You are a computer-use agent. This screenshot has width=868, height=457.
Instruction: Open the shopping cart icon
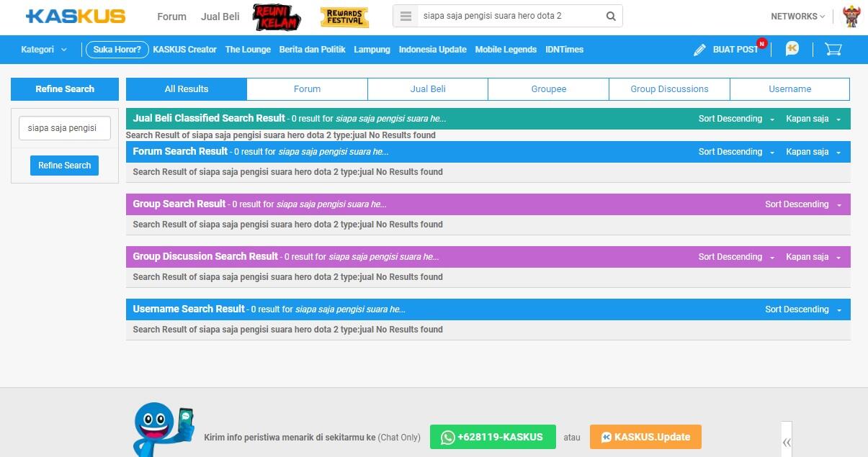[x=833, y=49]
